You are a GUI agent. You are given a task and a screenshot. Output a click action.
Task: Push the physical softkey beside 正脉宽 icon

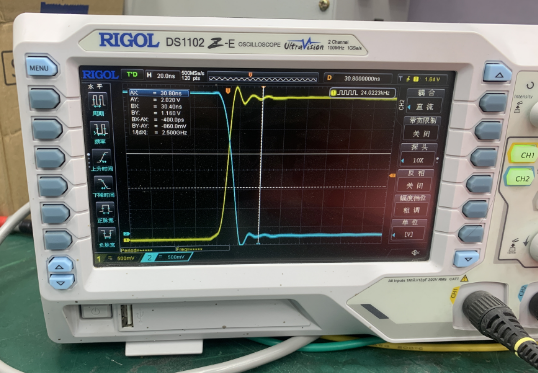(55, 213)
